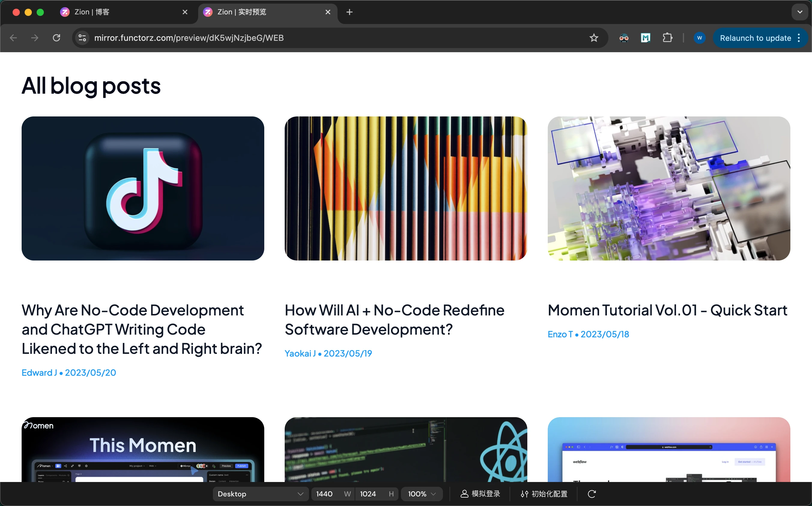Screen dimensions: 812x506
Task: Open Chrome three-dot menu
Action: (799, 38)
